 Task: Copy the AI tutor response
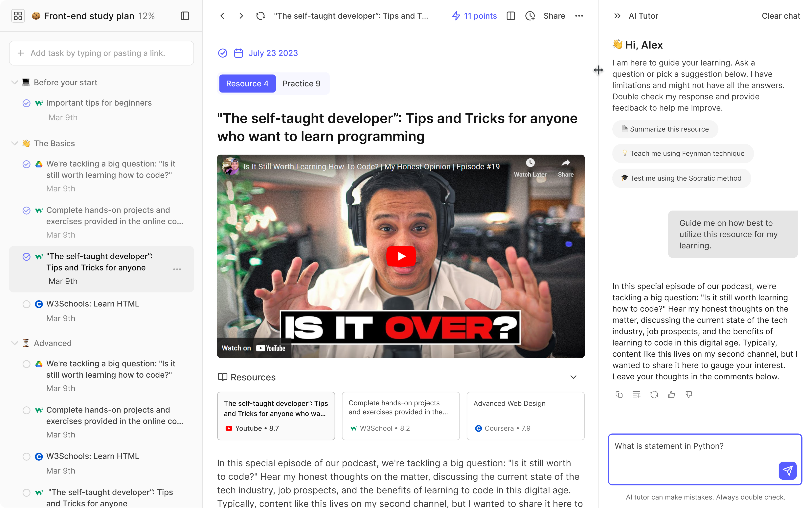[619, 395]
